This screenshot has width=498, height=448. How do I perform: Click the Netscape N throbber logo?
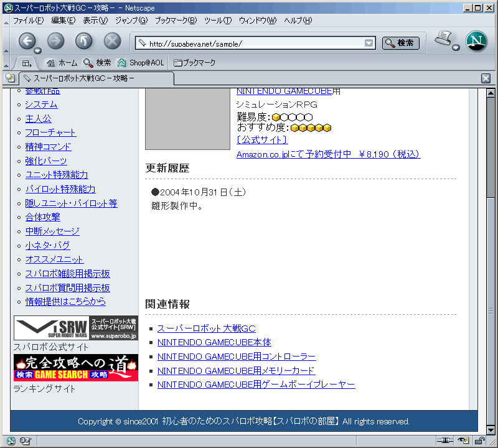(476, 41)
